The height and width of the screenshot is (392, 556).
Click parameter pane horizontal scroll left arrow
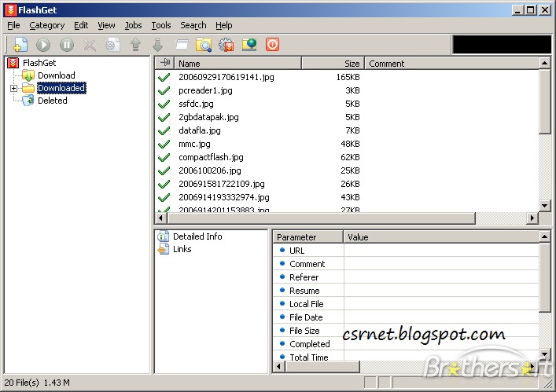(x=279, y=367)
